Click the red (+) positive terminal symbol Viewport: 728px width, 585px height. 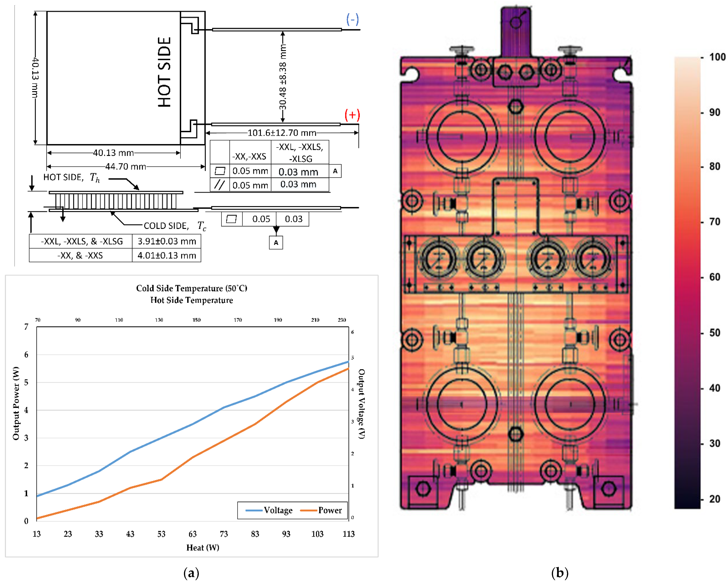click(x=352, y=115)
